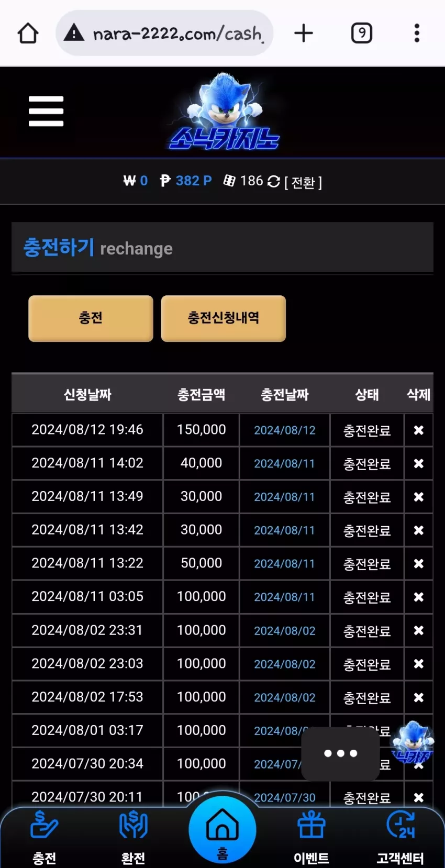Click the 전환 convert link
445x868 pixels.
pos(303,182)
